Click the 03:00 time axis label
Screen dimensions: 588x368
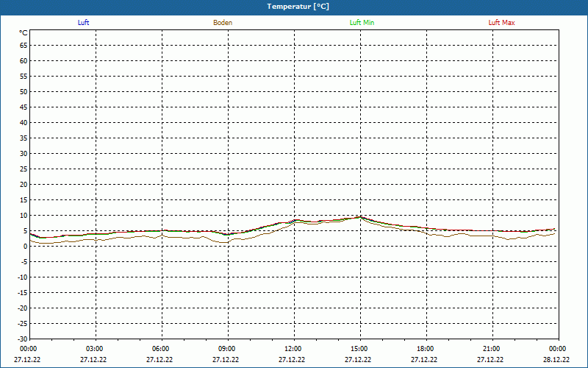point(95,349)
